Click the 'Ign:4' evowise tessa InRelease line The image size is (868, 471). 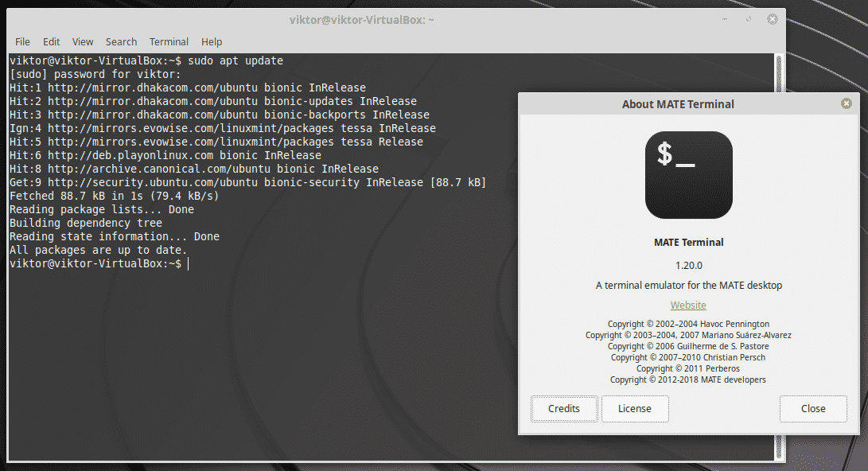coord(223,128)
